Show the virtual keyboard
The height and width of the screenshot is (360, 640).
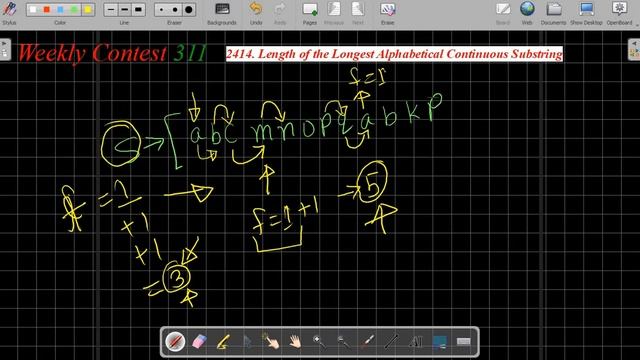click(464, 342)
